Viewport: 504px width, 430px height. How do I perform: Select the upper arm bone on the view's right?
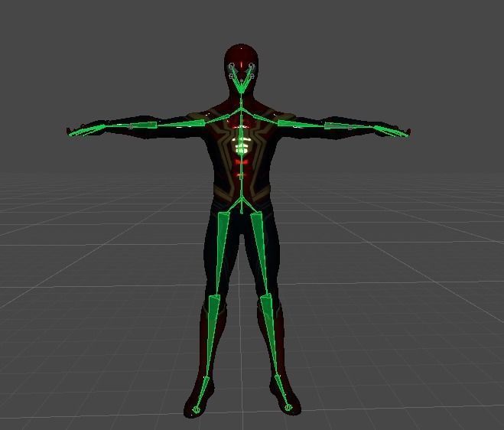click(301, 124)
